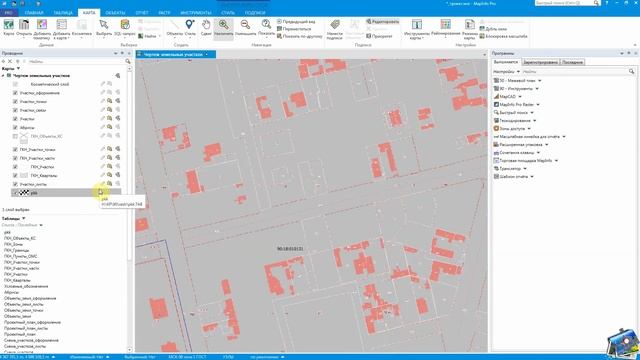Open the SQL-запрос tool
The width and height of the screenshot is (640, 360).
(124, 28)
